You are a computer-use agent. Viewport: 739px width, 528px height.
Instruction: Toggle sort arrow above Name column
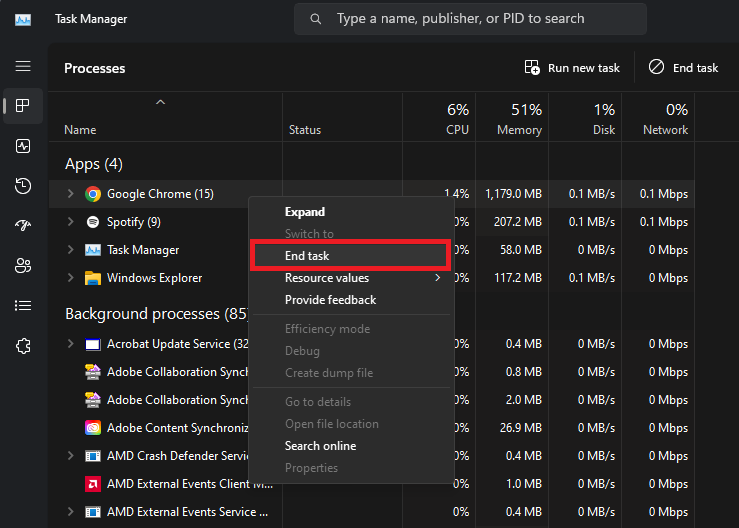[x=160, y=102]
